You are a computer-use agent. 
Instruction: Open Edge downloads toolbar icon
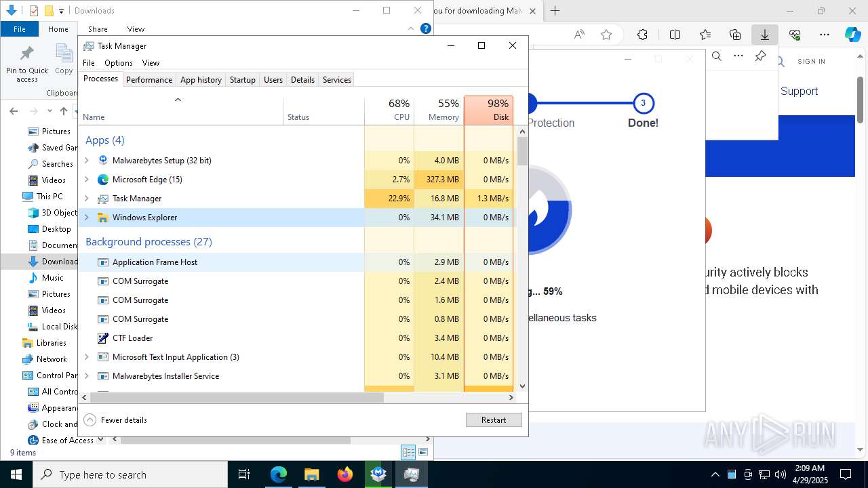pos(765,35)
